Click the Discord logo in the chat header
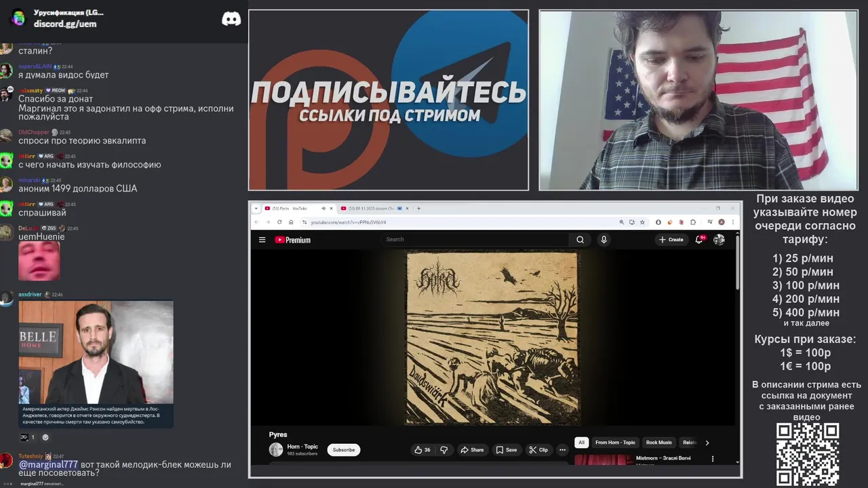 (231, 19)
